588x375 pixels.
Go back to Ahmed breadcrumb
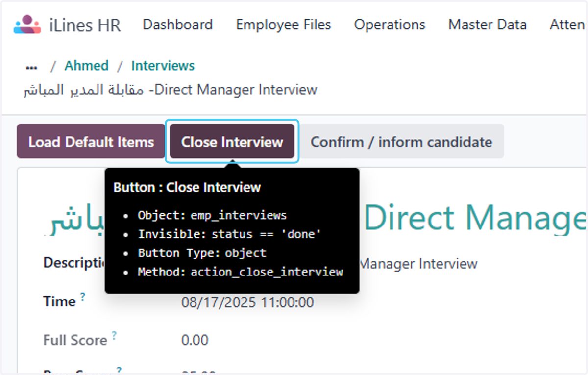point(87,66)
